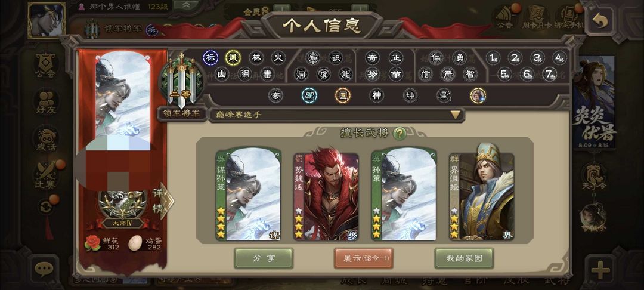Open the chat bubble icon
This screenshot has width=644, height=290.
[44, 269]
